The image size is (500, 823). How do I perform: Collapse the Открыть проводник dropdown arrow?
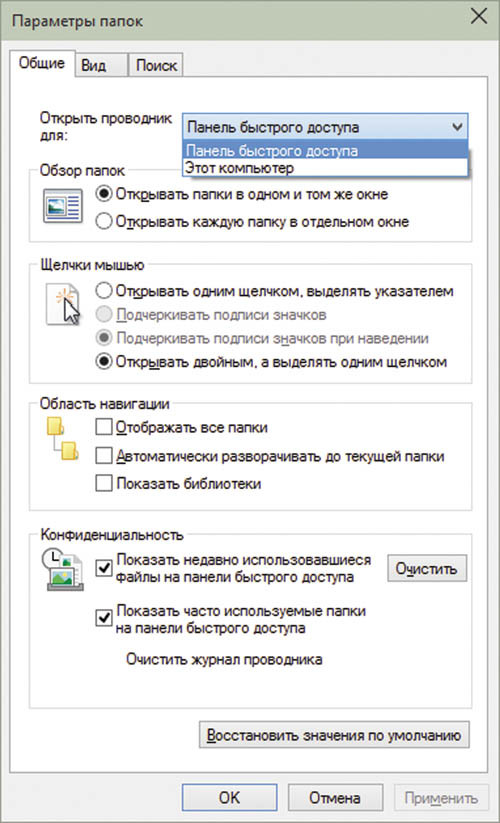(x=457, y=127)
